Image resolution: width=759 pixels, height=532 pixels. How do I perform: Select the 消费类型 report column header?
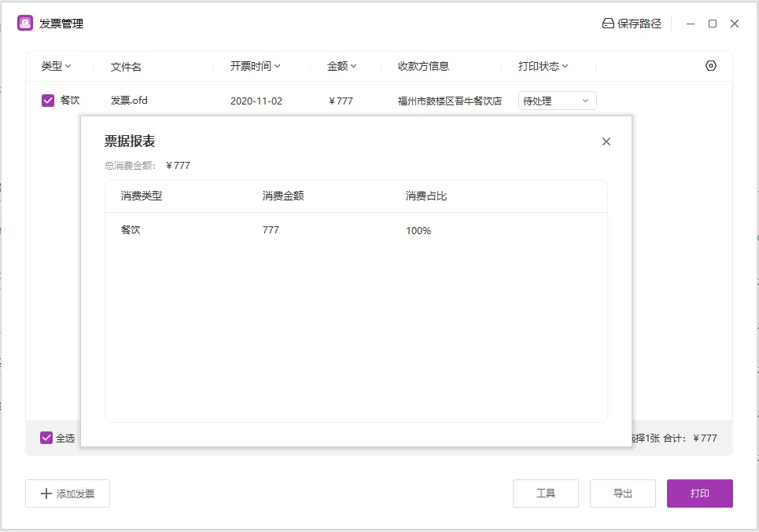click(x=142, y=196)
